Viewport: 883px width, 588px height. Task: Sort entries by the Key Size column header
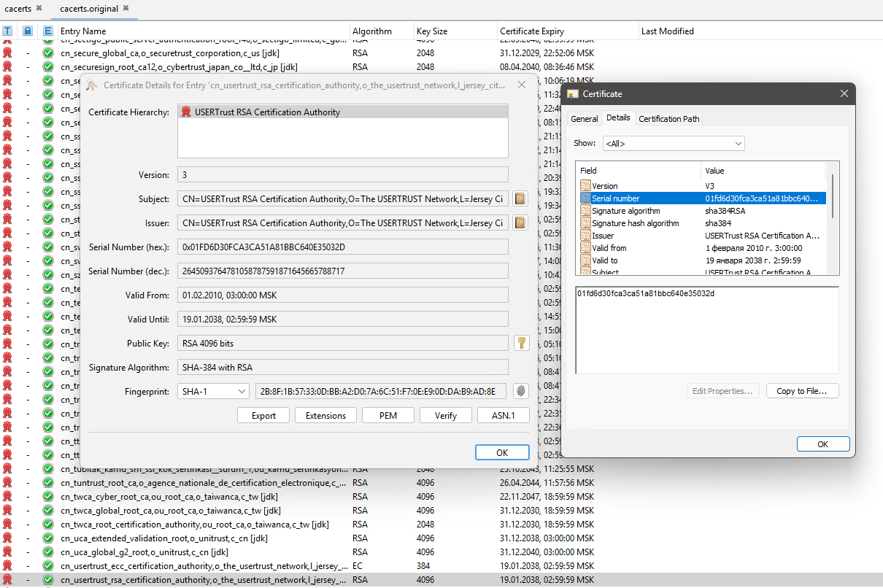[432, 31]
